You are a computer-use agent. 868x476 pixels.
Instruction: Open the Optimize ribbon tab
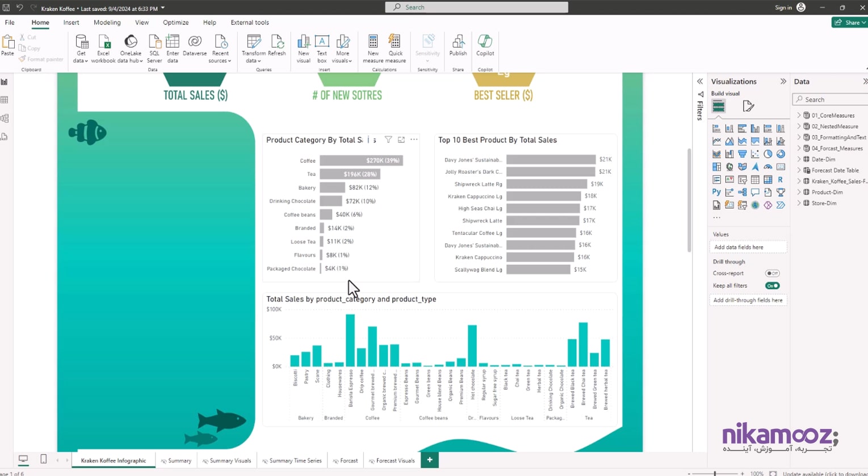(175, 23)
